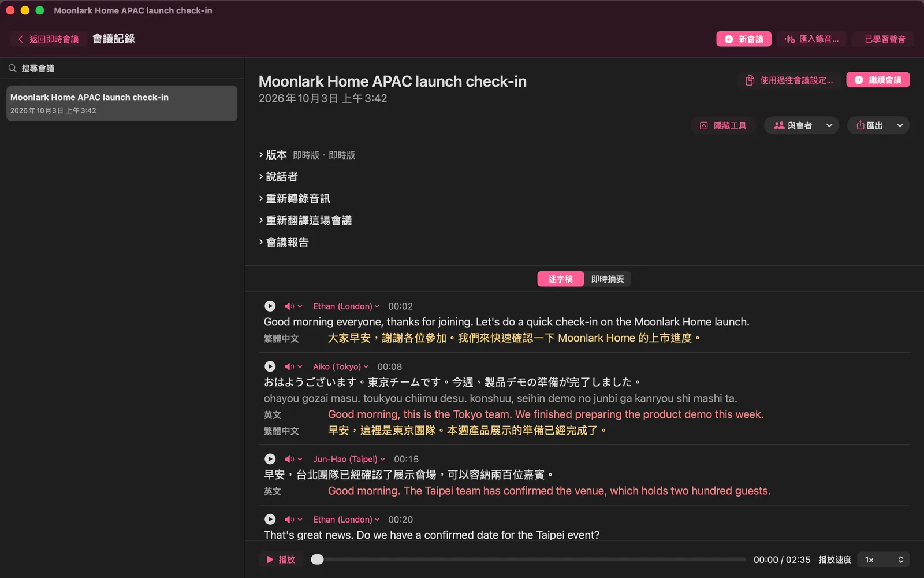This screenshot has height=578, width=924.
Task: Click the search magnifier icon in sidebar
Action: point(12,68)
